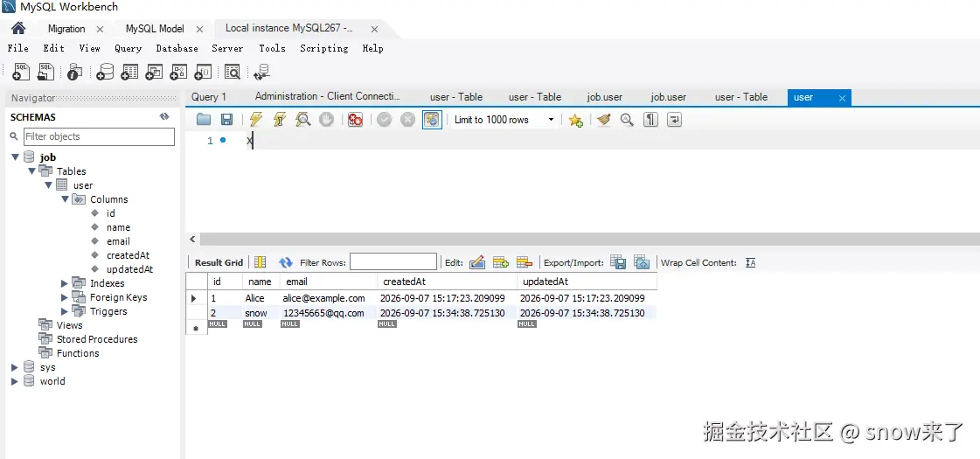The width and height of the screenshot is (980, 459).
Task: Open the Query menu
Action: pyautogui.click(x=129, y=48)
